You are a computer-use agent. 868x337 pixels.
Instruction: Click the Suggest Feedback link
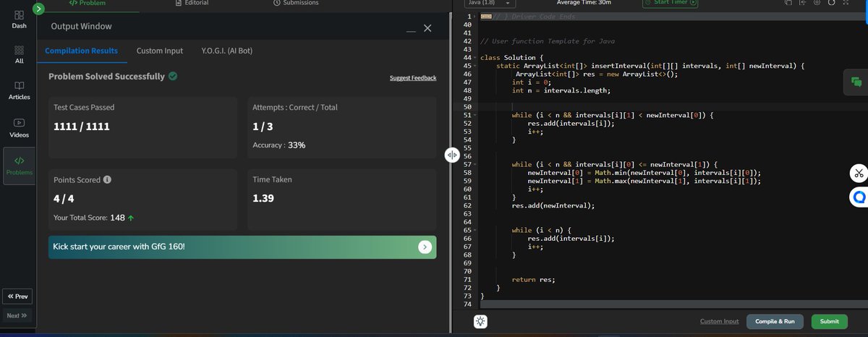[413, 77]
